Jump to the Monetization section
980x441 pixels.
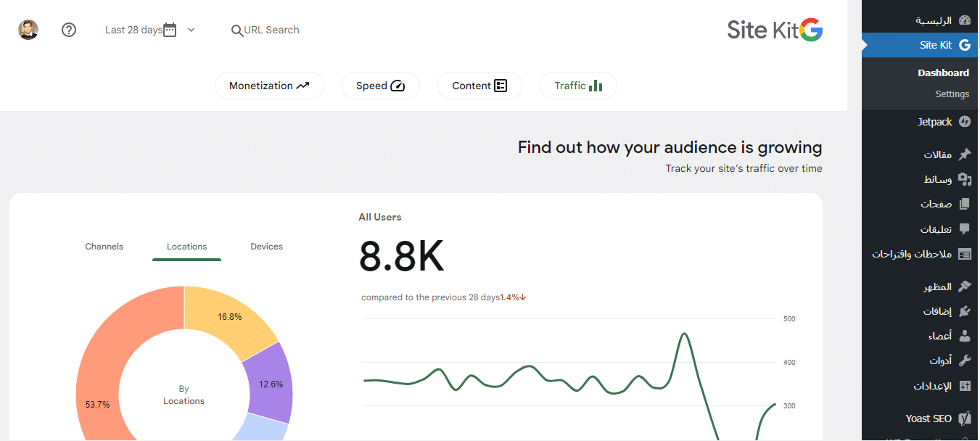point(269,86)
